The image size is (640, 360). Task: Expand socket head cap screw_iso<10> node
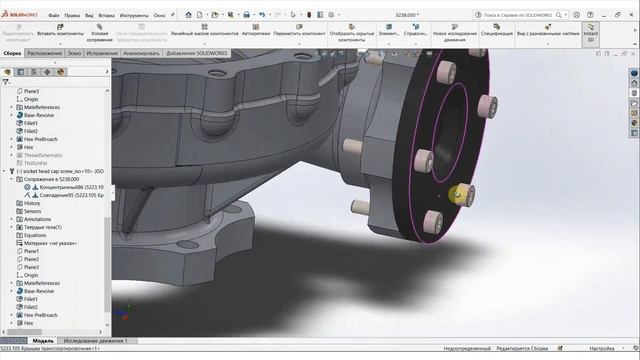(4, 171)
